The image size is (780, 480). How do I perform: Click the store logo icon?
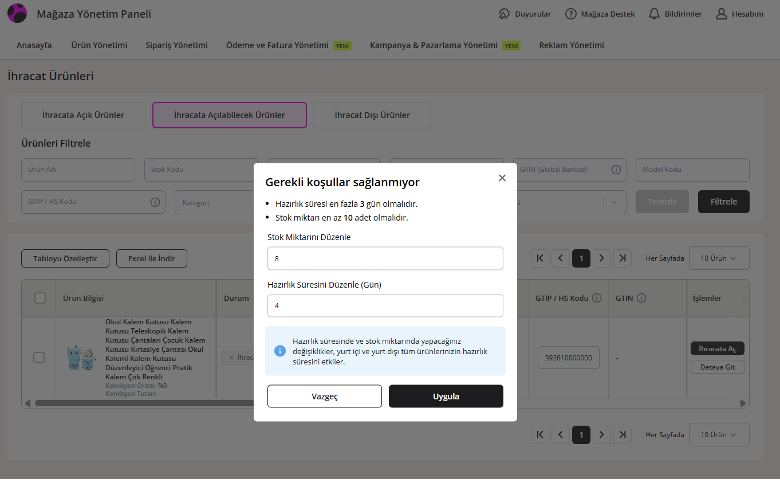[x=17, y=13]
